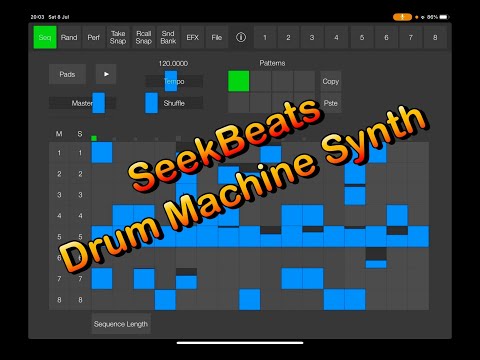
Task: Toggle step 14 on track 6
Action: click(x=376, y=258)
